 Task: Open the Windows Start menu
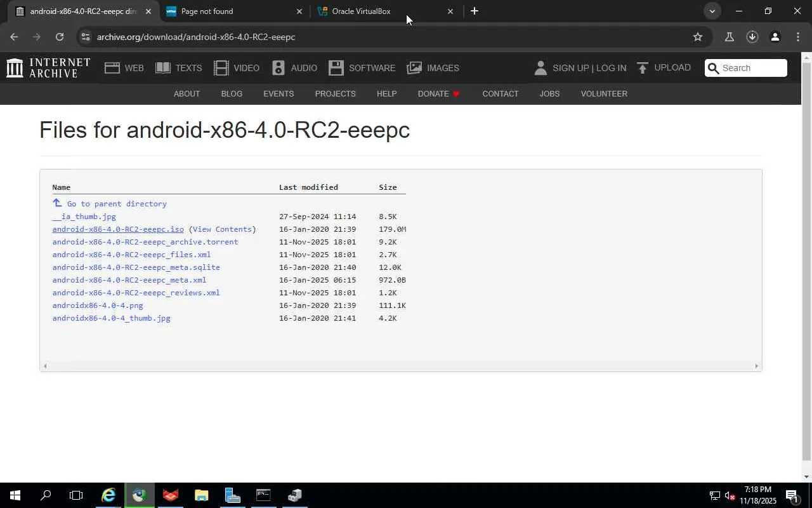click(x=15, y=495)
